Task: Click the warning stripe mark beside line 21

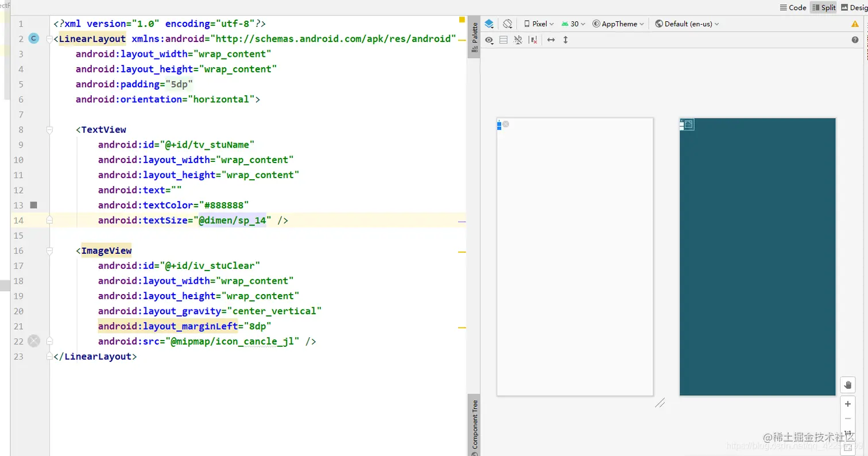Action: (x=462, y=328)
